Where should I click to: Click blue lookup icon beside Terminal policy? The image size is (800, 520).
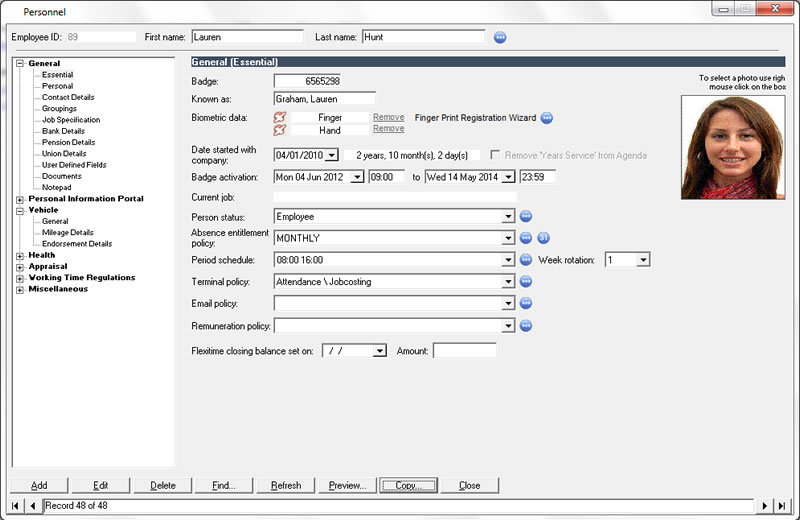tap(526, 282)
